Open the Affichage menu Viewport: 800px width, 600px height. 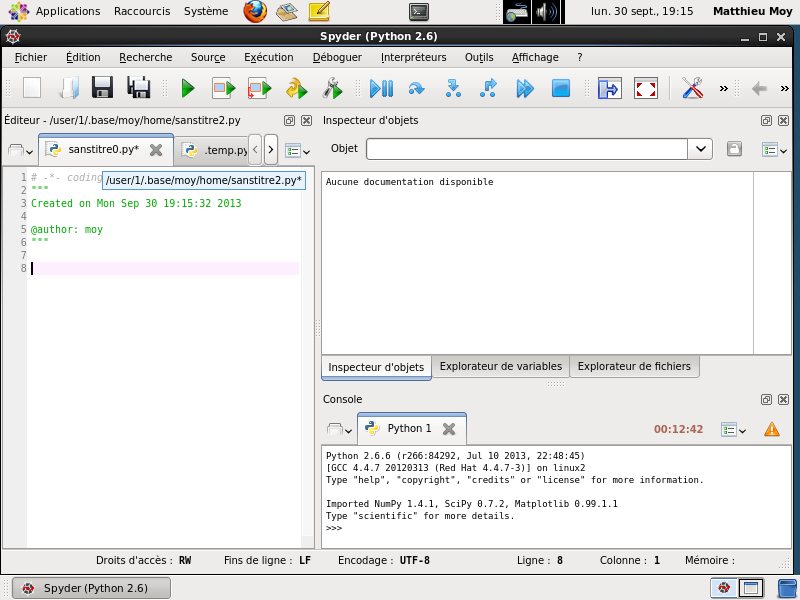pos(535,57)
